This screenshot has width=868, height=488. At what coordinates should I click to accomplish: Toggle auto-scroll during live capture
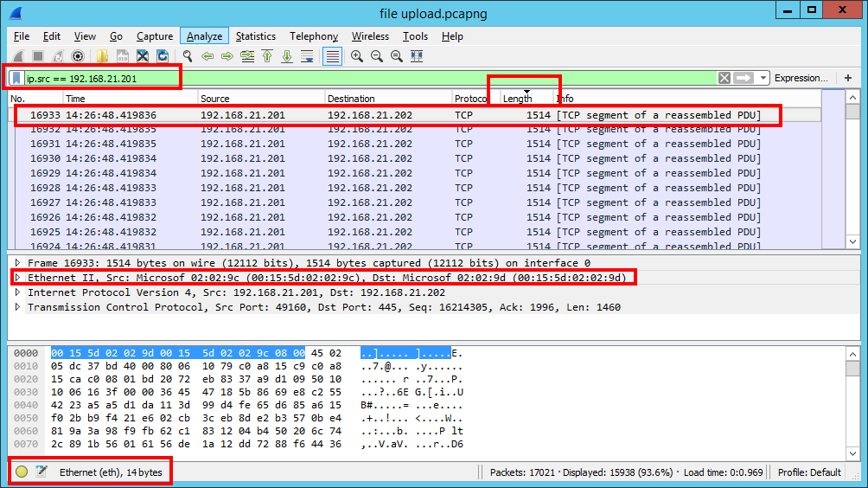(307, 56)
